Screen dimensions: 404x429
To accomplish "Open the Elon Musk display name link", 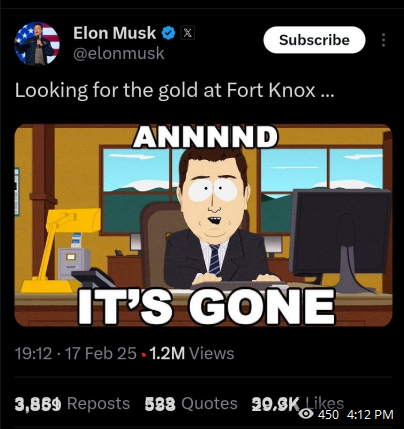I will [x=114, y=33].
